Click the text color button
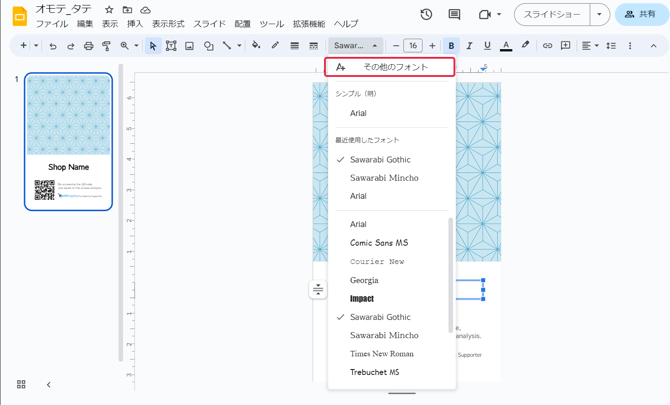Screen dimensions: 670x405 tap(506, 46)
